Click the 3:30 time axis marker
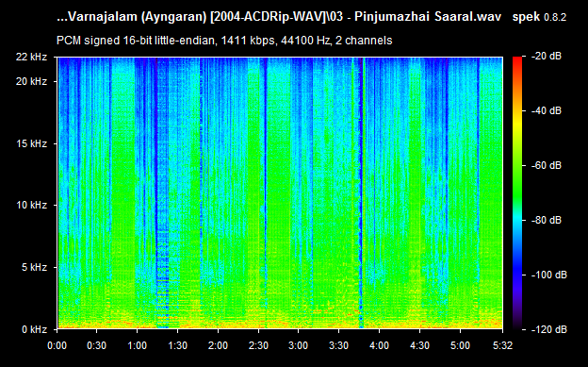This screenshot has height=367, width=588. [338, 345]
